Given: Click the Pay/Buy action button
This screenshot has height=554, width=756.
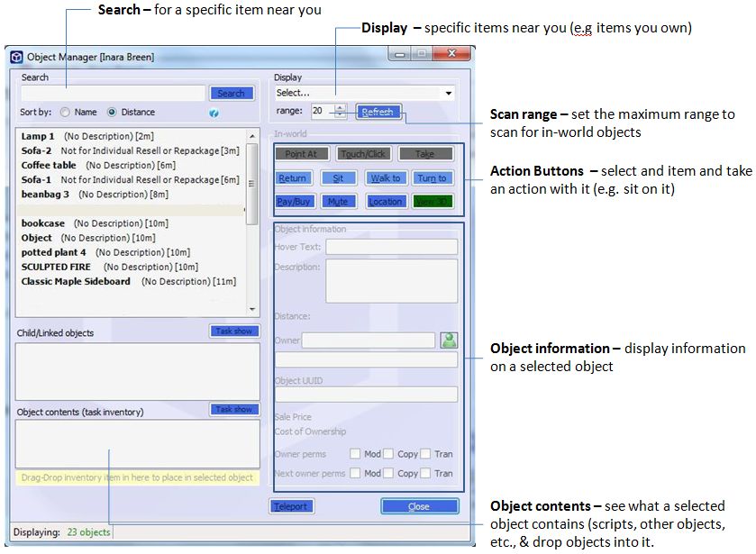Looking at the screenshot, I should 293,202.
